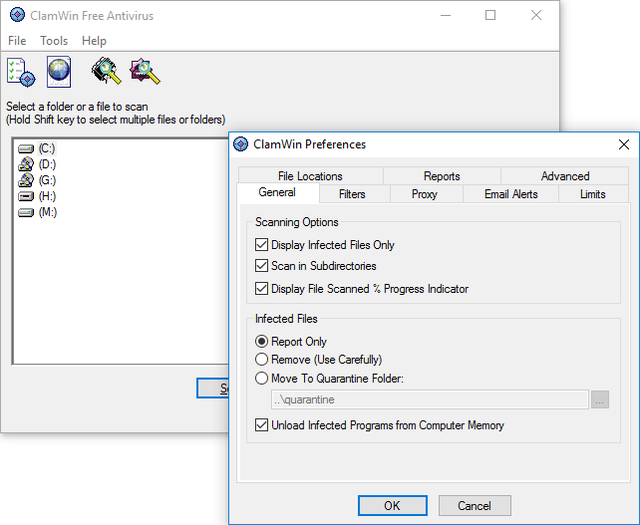Open the Help menu
Image resolution: width=640 pixels, height=525 pixels.
click(x=94, y=41)
